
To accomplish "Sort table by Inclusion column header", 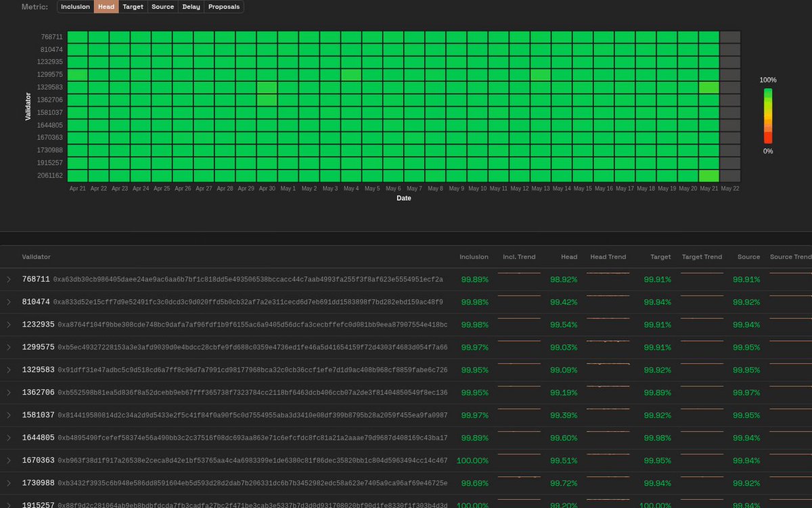I will pyautogui.click(x=474, y=257).
